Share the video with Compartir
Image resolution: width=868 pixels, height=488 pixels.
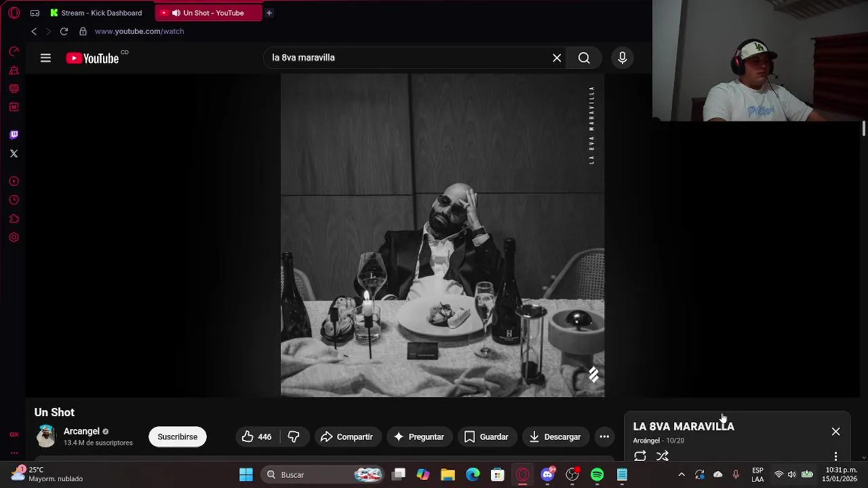click(x=347, y=437)
